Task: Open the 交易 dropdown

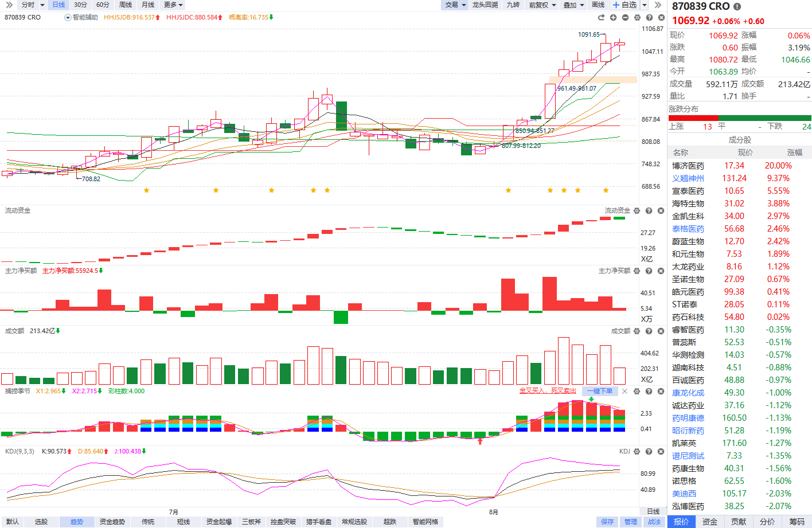Action: tap(456, 5)
